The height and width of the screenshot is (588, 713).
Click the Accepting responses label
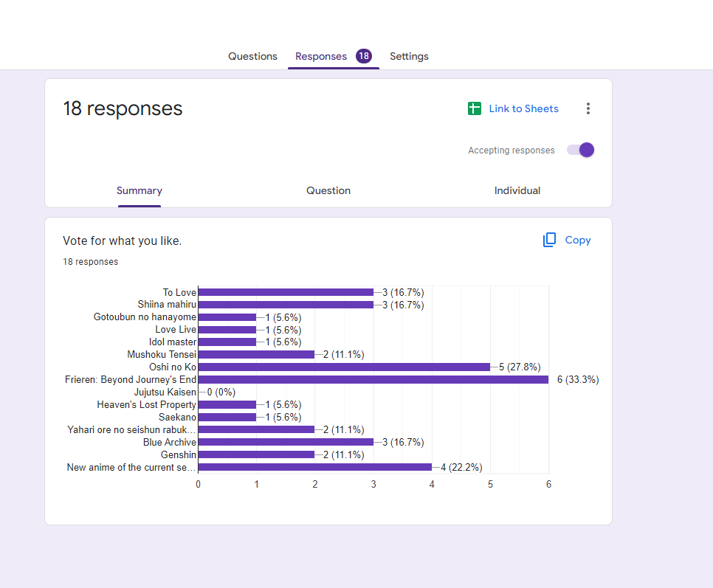click(512, 151)
